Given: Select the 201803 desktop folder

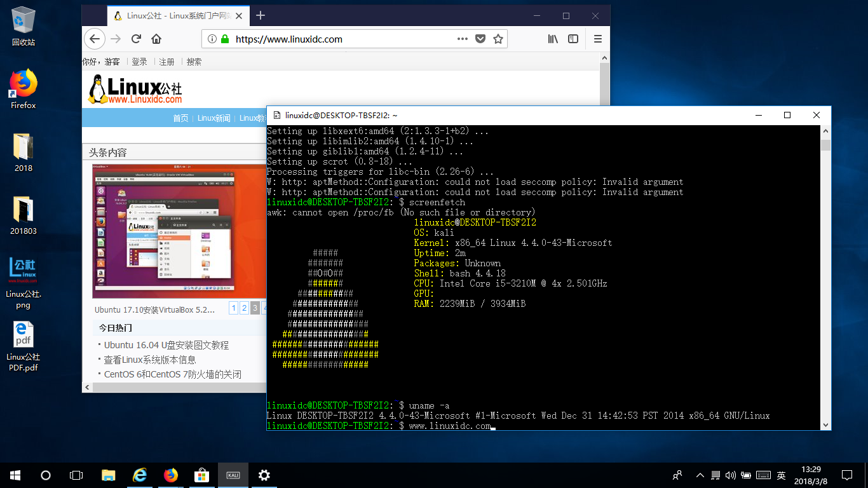Looking at the screenshot, I should 24,215.
